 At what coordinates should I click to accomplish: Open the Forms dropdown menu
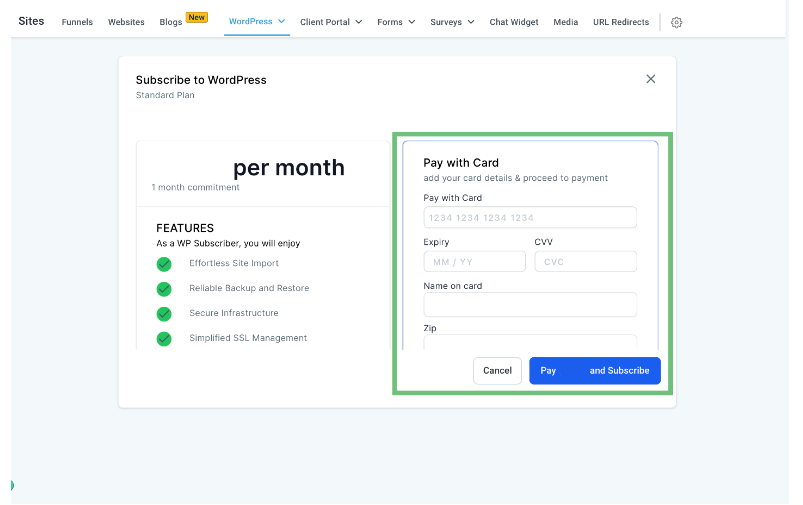tap(396, 22)
